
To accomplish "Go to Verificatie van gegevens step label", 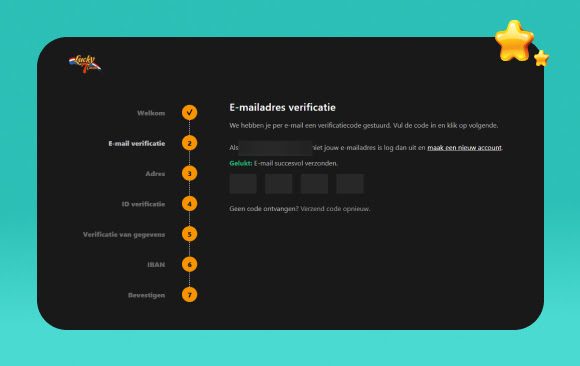I will coord(124,235).
